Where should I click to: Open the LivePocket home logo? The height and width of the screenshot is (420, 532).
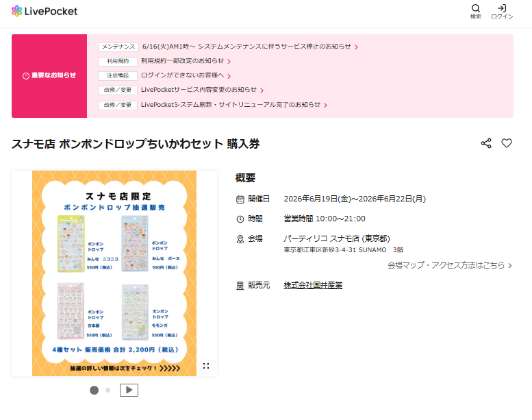(x=45, y=11)
